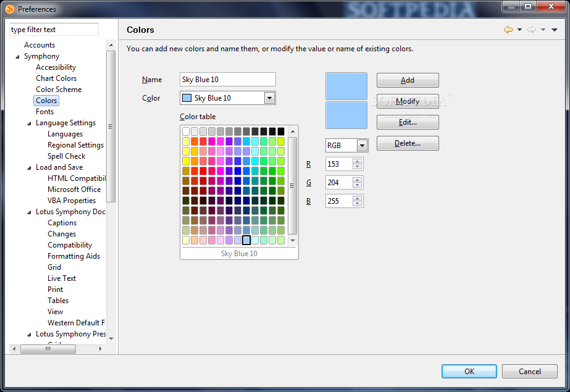Open Chart Colors preferences

pyautogui.click(x=56, y=78)
